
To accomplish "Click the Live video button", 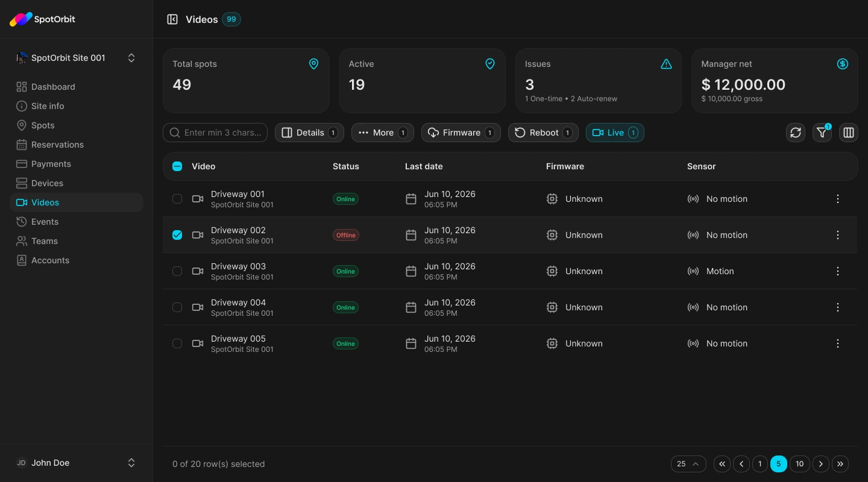I will (615, 133).
